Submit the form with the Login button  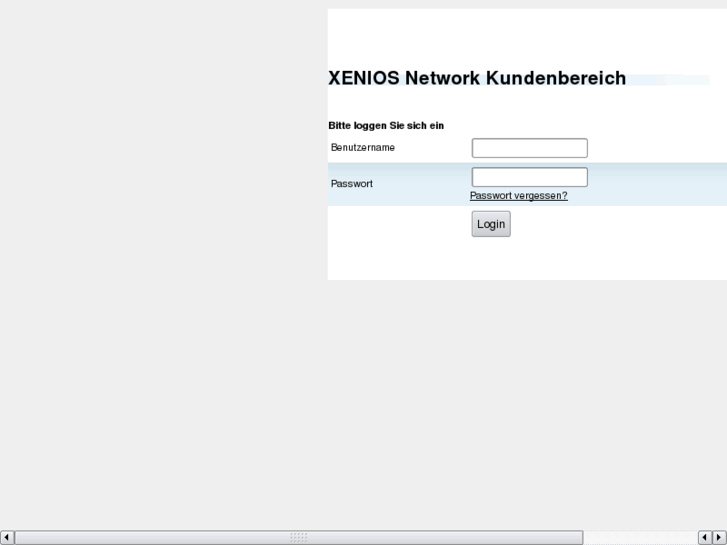(491, 224)
